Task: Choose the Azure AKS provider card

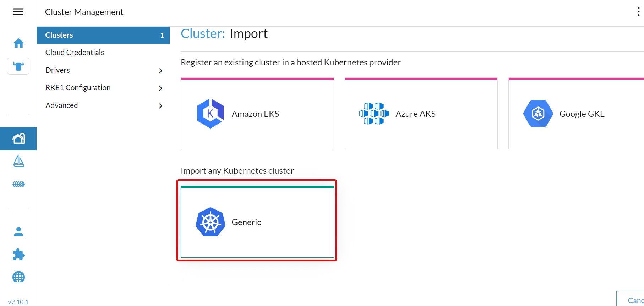Action: pyautogui.click(x=421, y=114)
